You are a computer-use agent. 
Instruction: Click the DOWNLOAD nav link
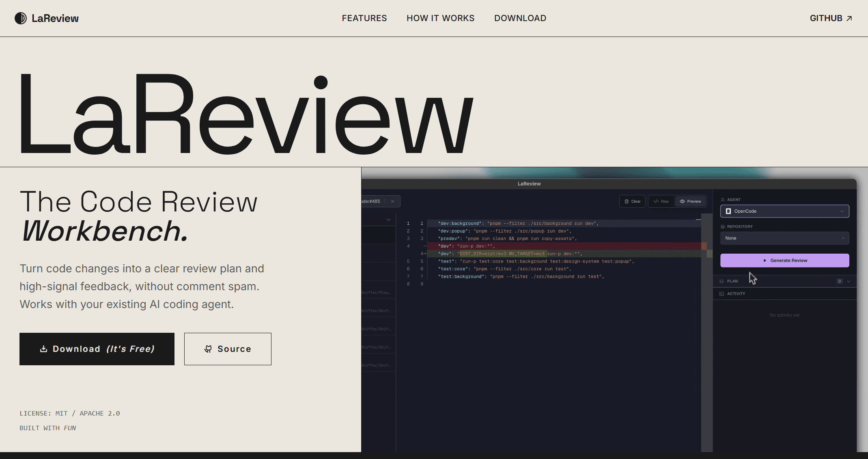tap(520, 18)
